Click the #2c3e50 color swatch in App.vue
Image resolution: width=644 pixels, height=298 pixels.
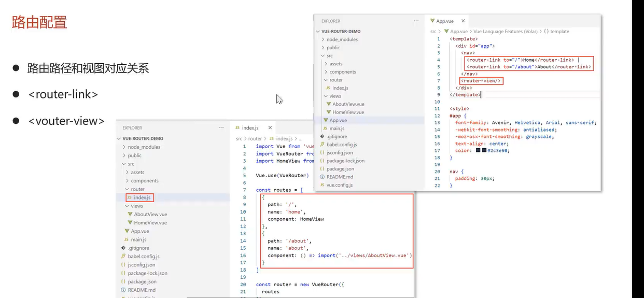pos(484,150)
